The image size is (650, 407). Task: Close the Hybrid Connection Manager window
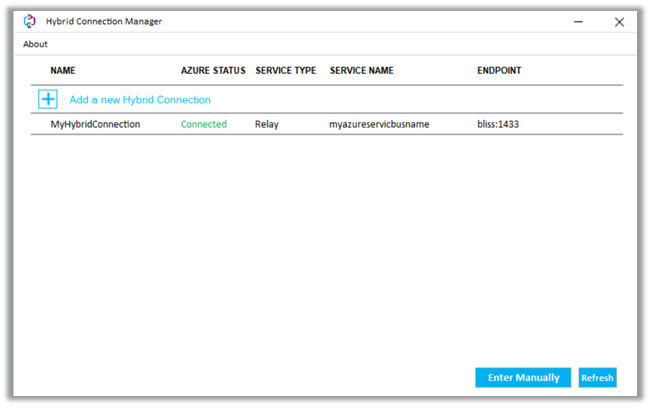pyautogui.click(x=619, y=21)
